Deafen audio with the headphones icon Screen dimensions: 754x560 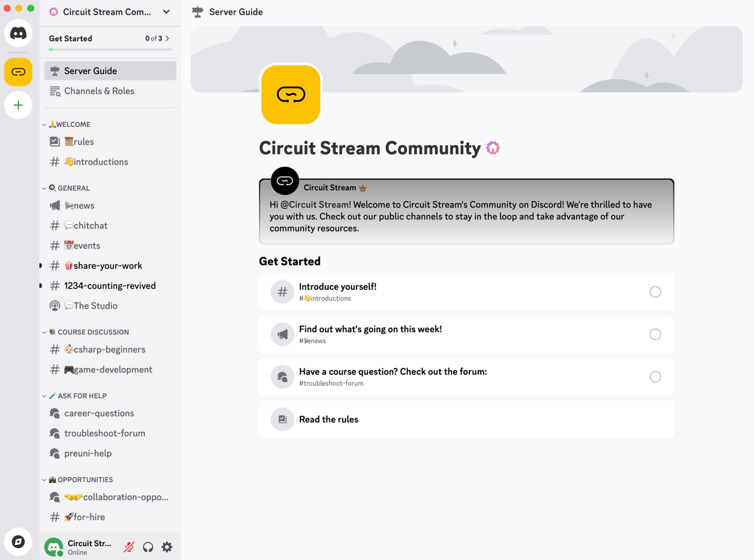tap(148, 547)
